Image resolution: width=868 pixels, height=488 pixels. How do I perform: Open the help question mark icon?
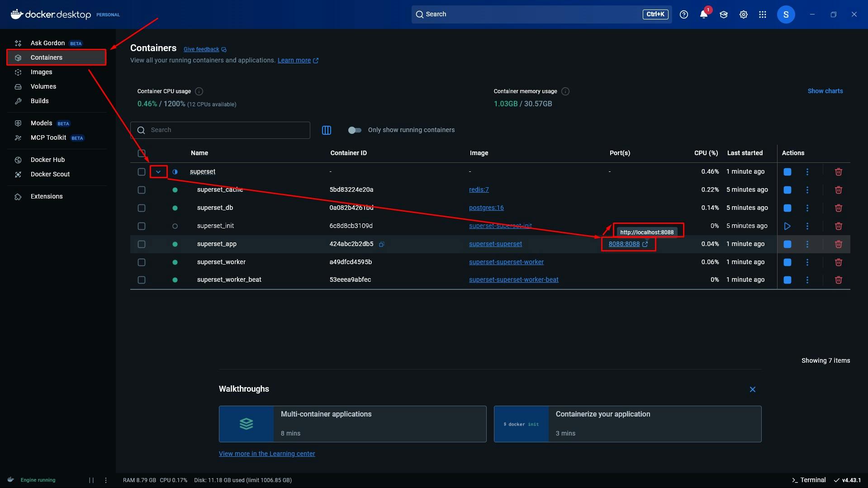684,14
